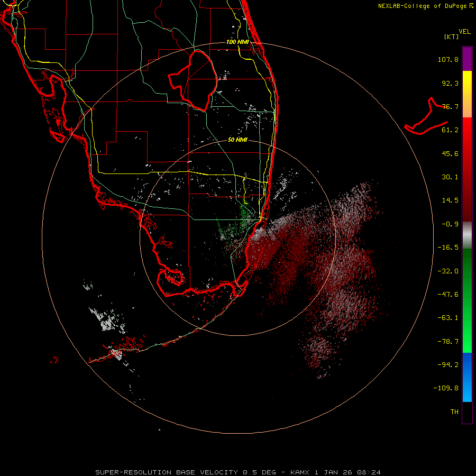476x476 pixels.
Task: Click the 50 NMI range ring label
Action: click(237, 140)
